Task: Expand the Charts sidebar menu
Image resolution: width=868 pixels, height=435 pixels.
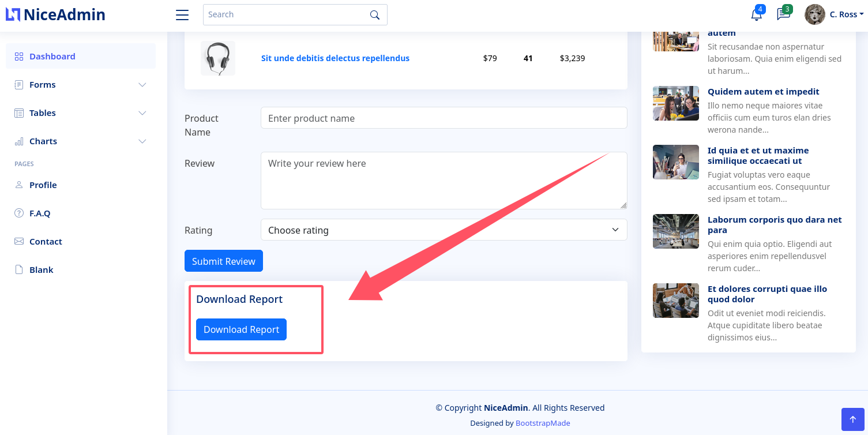Action: (81, 141)
